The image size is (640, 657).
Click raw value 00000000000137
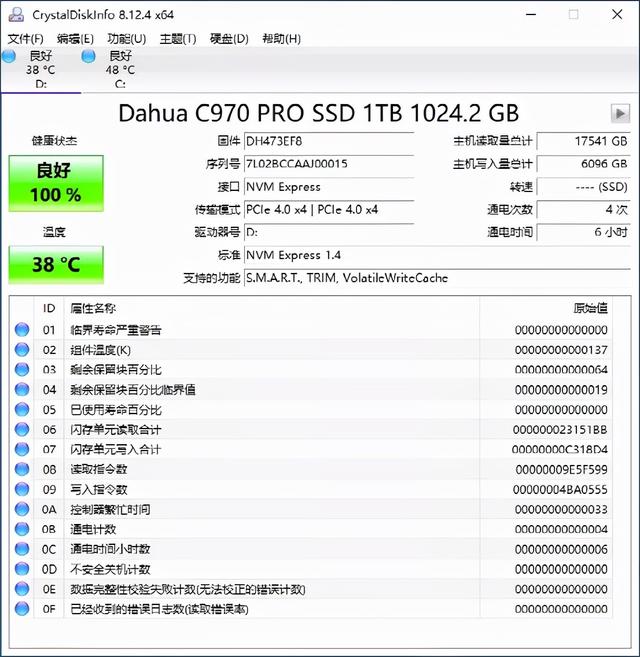561,350
